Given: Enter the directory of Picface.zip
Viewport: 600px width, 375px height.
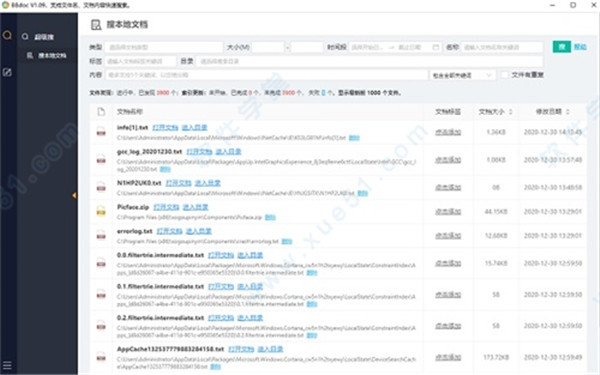Looking at the screenshot, I should [x=195, y=207].
